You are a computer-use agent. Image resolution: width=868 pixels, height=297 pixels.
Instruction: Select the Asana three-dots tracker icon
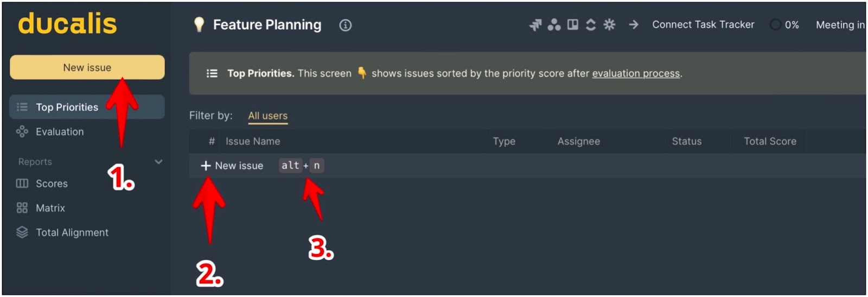(x=554, y=25)
